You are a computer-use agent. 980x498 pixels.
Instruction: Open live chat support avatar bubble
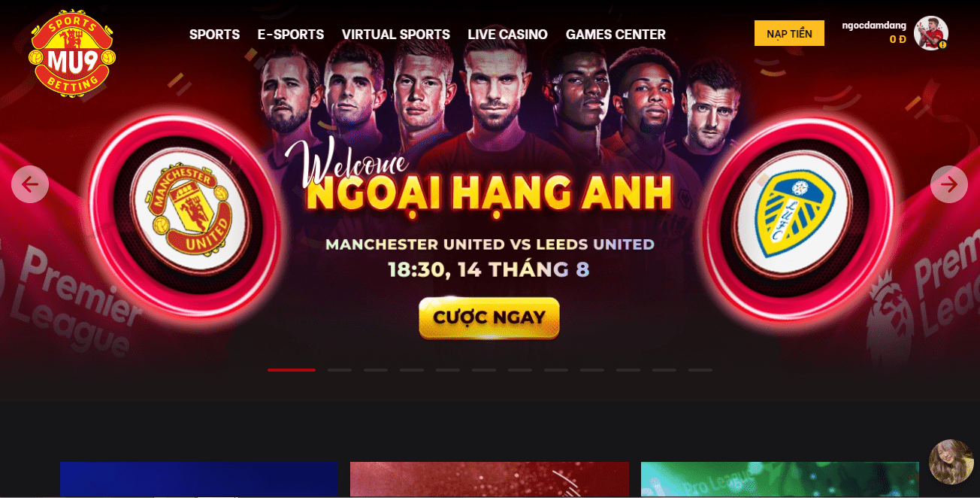coord(951,461)
